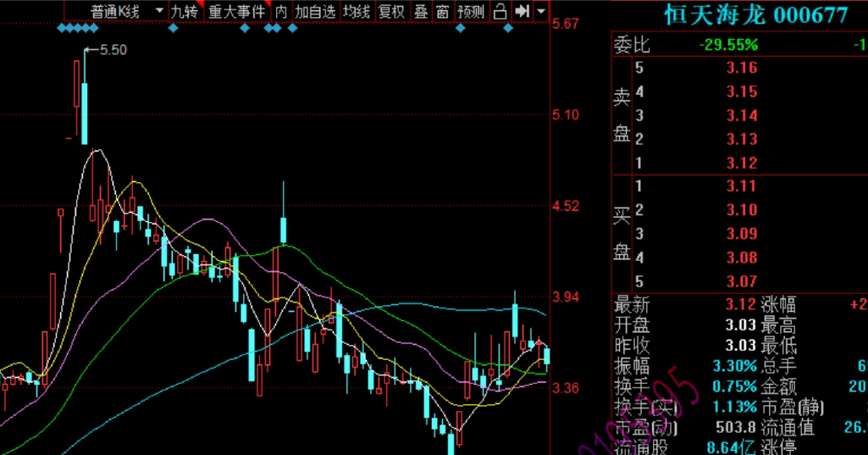
Task: Select the 卖盘 level 5 price 3.16
Action: (x=741, y=68)
